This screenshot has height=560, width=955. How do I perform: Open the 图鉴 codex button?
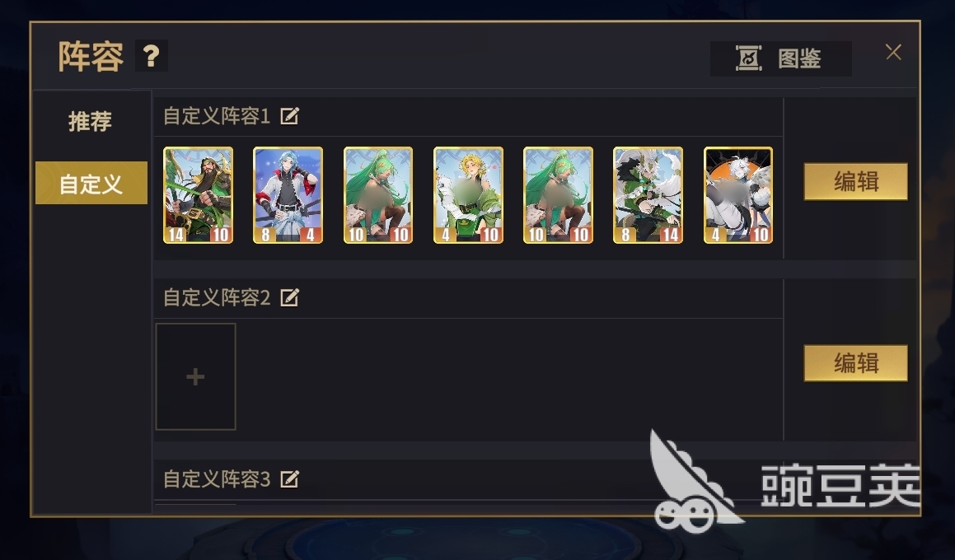[x=781, y=58]
